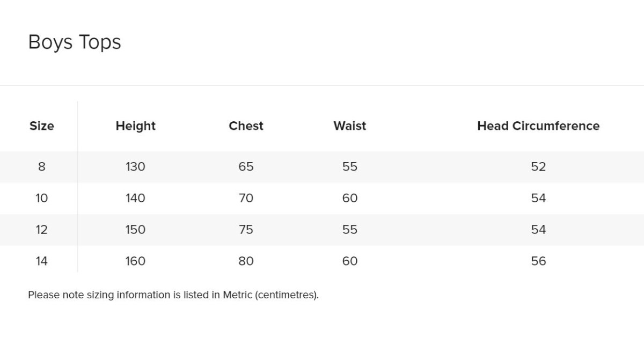Click the Chest column header
Image resolution: width=644 pixels, height=352 pixels.
pos(246,126)
